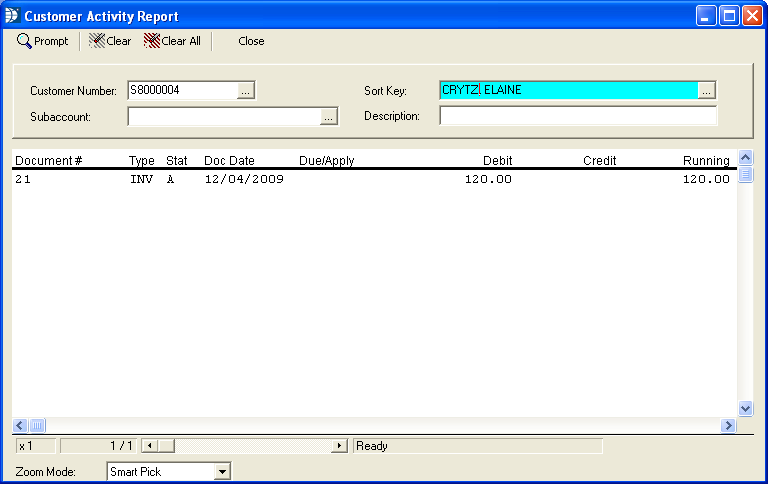Open Subaccount lookup ellipsis button
768x484 pixels.
[x=329, y=117]
